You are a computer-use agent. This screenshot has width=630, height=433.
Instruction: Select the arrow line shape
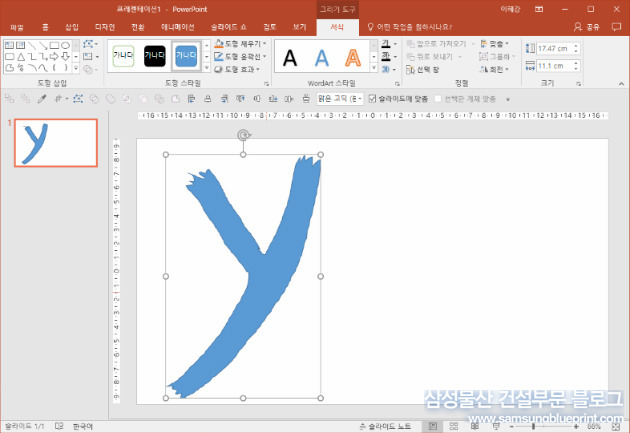(43, 45)
